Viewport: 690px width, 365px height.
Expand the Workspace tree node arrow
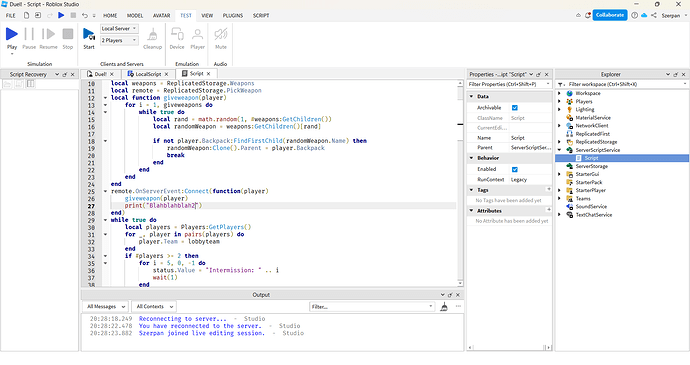(559, 93)
